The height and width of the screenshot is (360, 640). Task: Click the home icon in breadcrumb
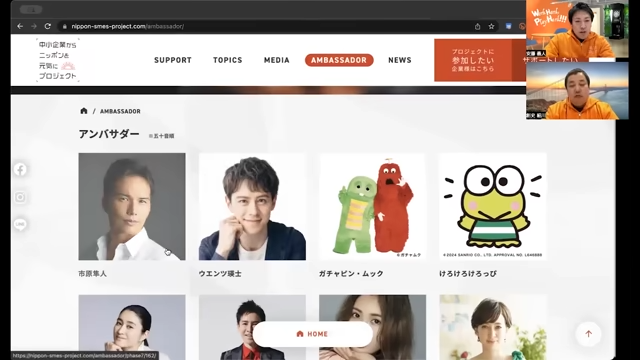[84, 111]
